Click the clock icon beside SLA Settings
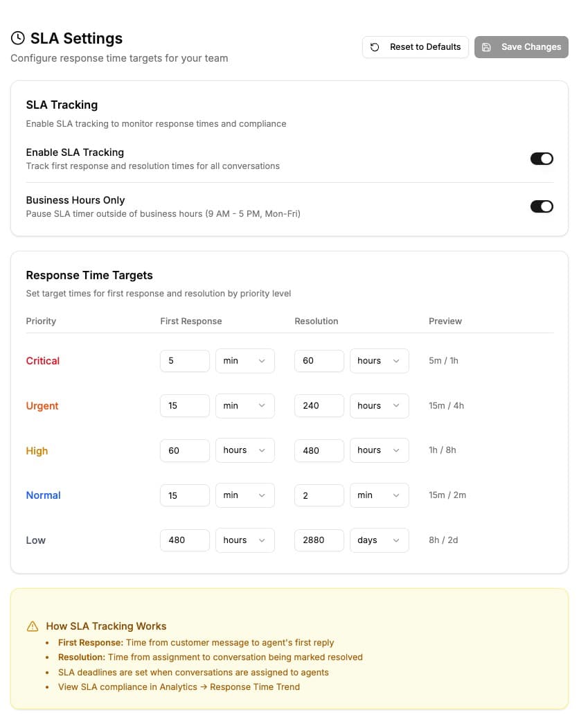The width and height of the screenshot is (588, 726). click(18, 38)
